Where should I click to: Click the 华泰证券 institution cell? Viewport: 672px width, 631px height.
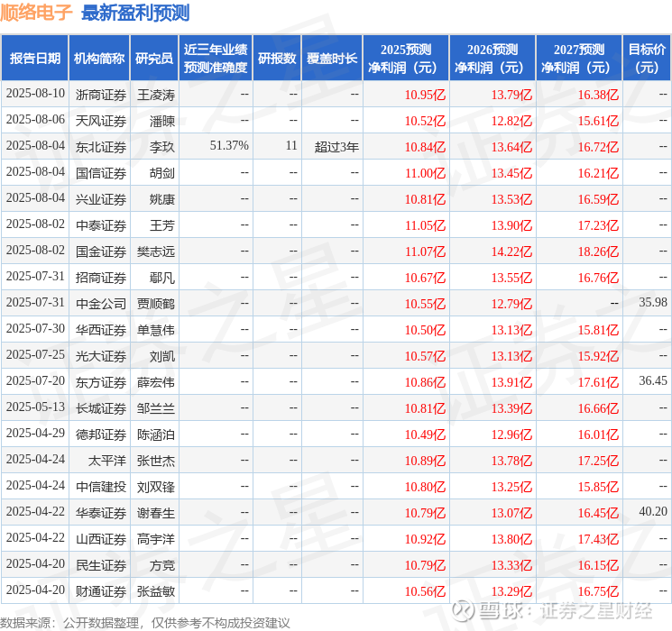point(101,513)
